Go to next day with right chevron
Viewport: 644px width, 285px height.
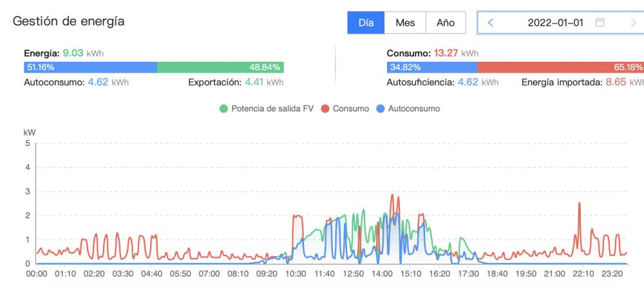[x=633, y=23]
